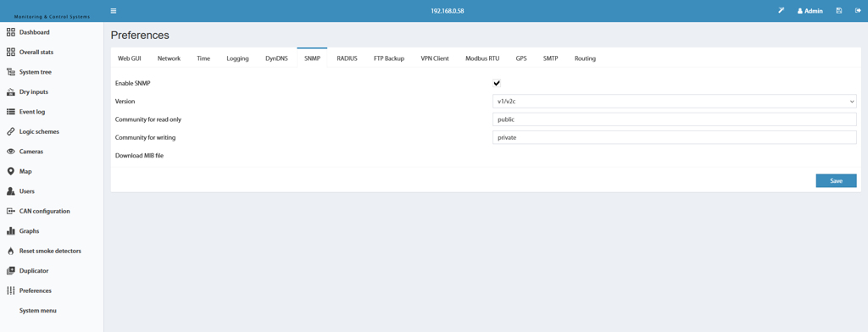Viewport: 868px width, 332px height.
Task: Select the SNMP tab
Action: [312, 58]
